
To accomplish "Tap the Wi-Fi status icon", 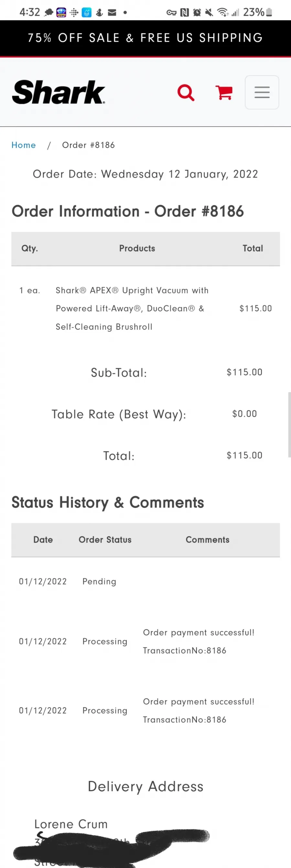I will pos(223,13).
